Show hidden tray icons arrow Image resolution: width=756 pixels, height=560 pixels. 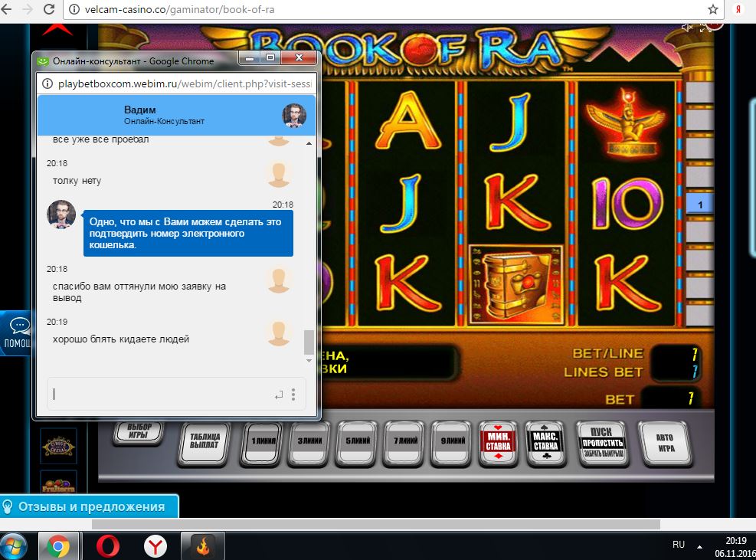tap(699, 546)
